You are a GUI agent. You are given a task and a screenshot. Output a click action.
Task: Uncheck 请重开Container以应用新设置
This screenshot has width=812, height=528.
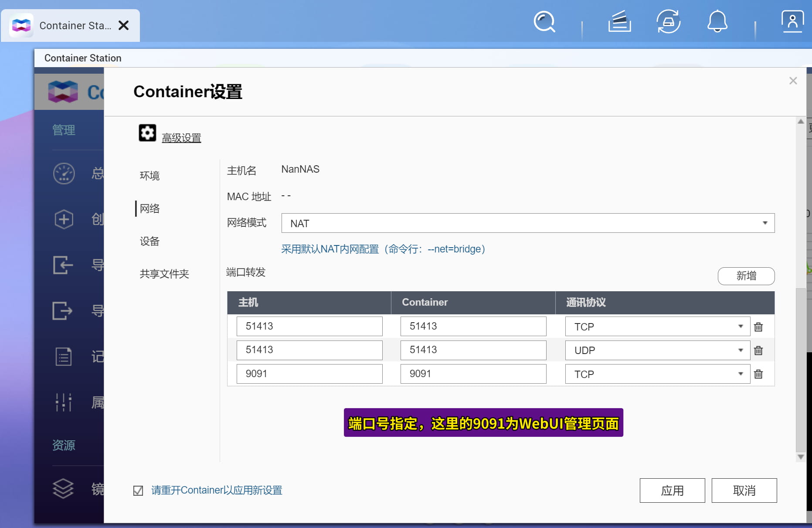[138, 490]
